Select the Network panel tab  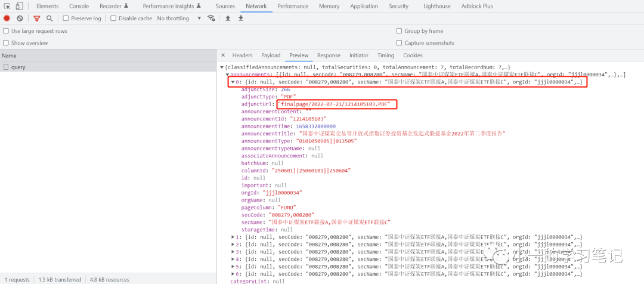coord(256,6)
